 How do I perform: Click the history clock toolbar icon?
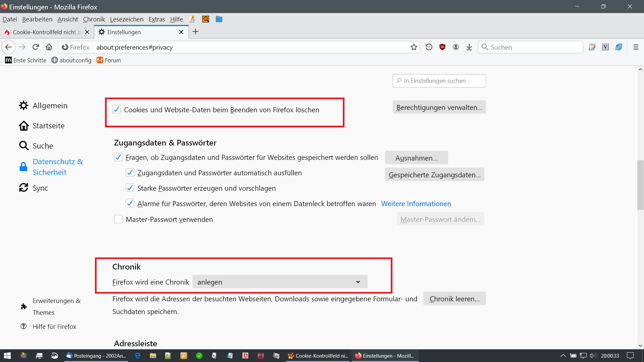(x=429, y=47)
